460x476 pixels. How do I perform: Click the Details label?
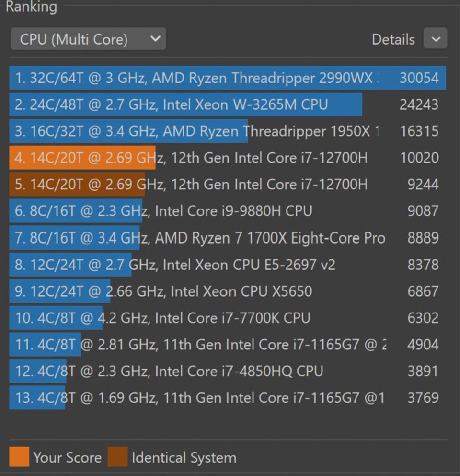click(393, 39)
